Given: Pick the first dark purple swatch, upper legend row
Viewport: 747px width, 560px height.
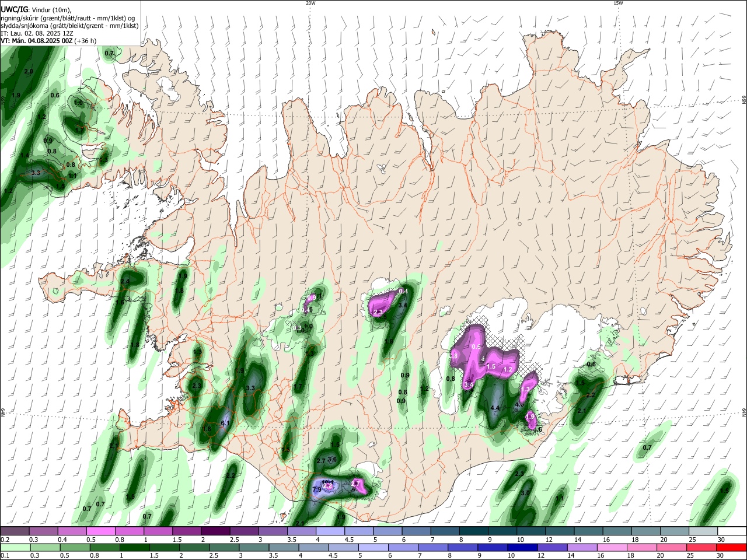Looking at the screenshot, I should click(15, 531).
